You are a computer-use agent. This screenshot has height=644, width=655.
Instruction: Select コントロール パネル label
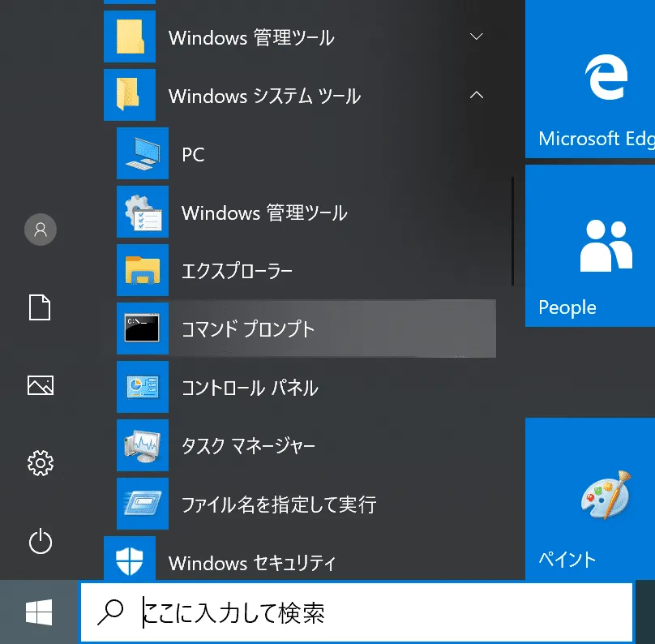(x=250, y=388)
